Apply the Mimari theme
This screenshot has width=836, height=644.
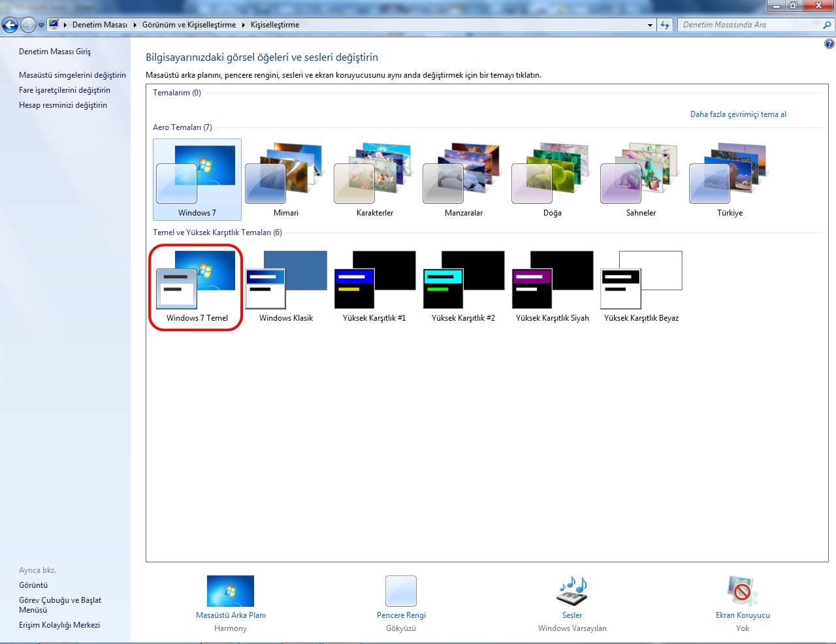[285, 180]
